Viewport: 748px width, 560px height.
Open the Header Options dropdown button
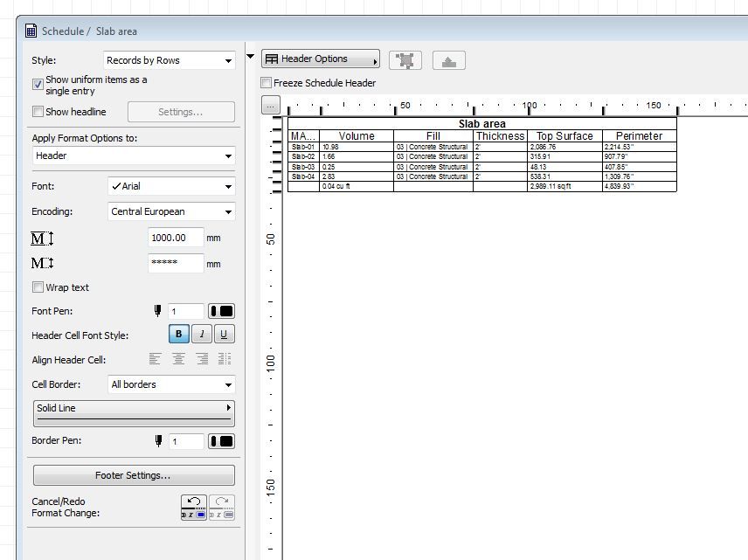(321, 59)
